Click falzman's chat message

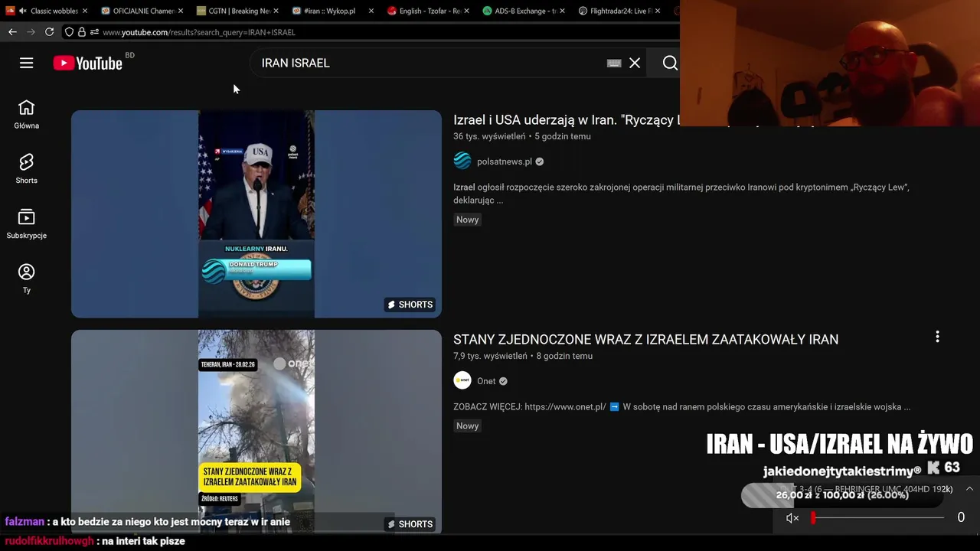pos(148,522)
